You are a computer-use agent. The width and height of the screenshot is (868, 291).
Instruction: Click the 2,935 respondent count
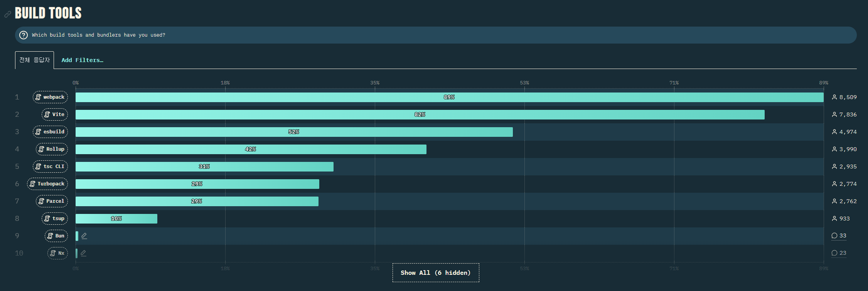[x=844, y=167]
